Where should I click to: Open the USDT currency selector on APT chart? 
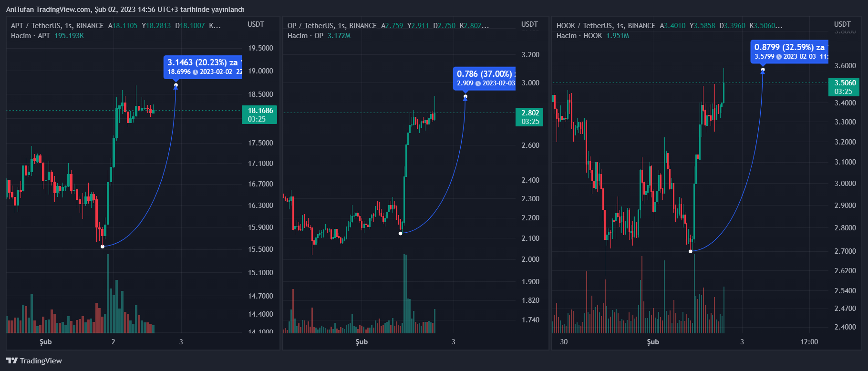[x=256, y=24]
